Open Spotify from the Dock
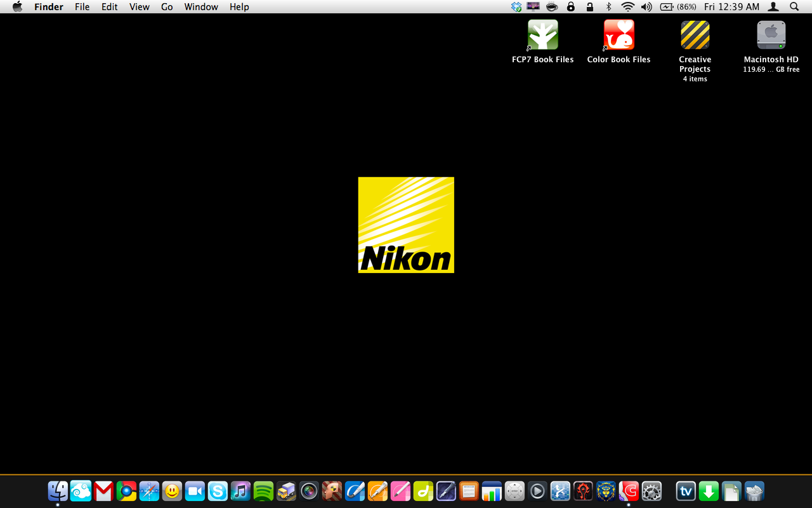The width and height of the screenshot is (812, 508). [263, 491]
